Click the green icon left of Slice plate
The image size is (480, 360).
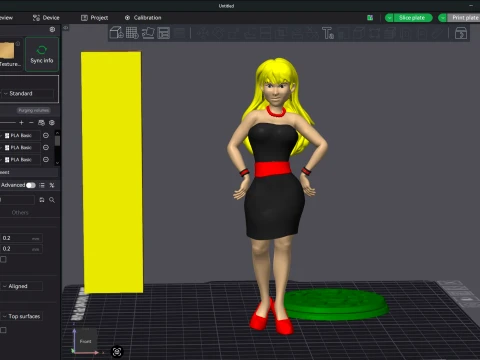tap(370, 18)
